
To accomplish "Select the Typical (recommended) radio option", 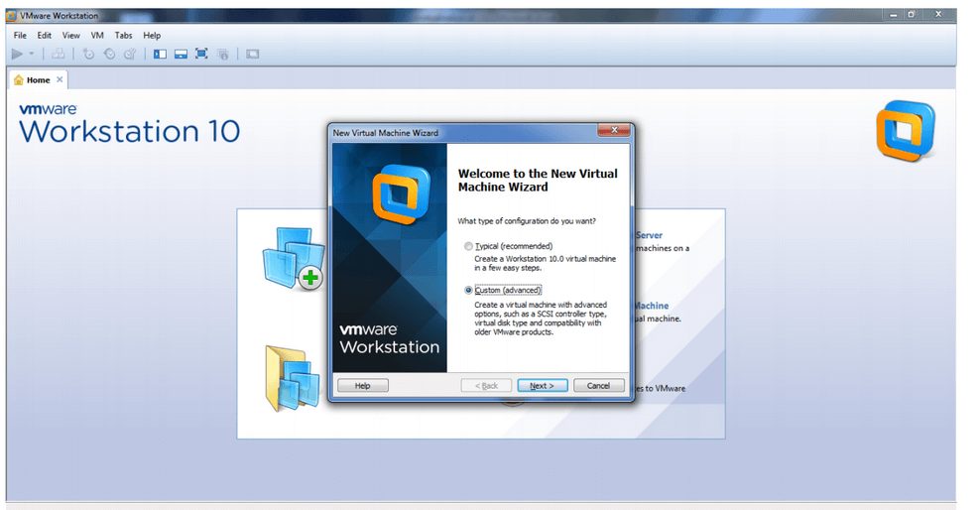I will [x=468, y=246].
